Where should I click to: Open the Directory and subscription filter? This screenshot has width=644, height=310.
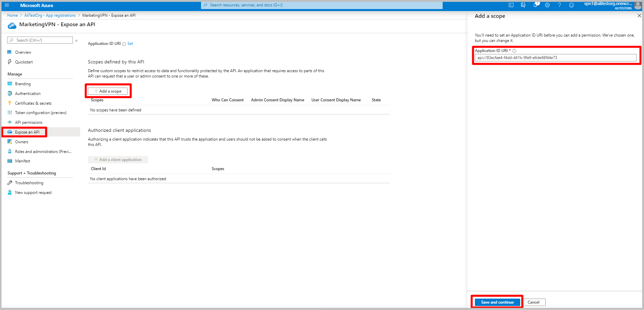pos(523,5)
